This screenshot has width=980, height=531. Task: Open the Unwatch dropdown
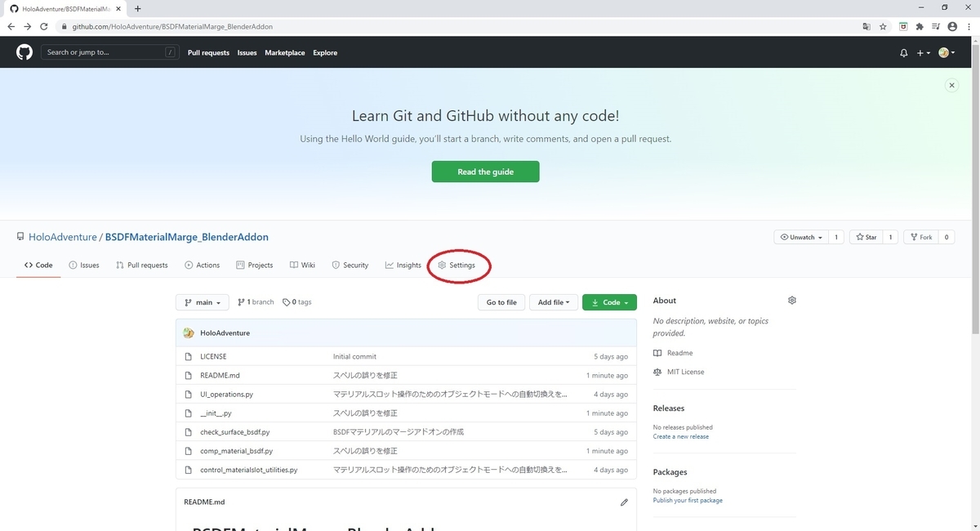801,237
